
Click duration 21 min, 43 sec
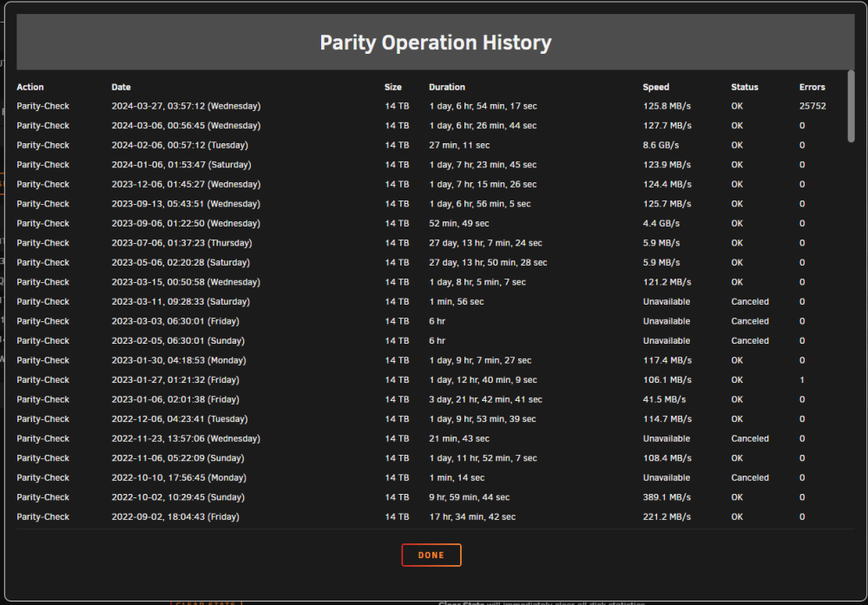click(x=459, y=438)
